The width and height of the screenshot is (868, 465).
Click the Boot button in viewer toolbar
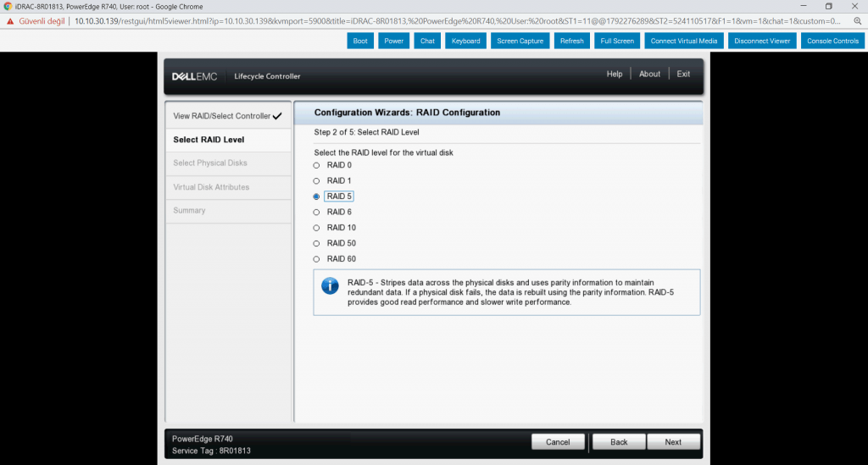pos(360,41)
